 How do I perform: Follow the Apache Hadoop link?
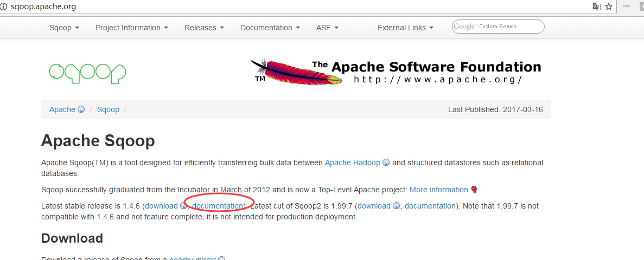353,163
